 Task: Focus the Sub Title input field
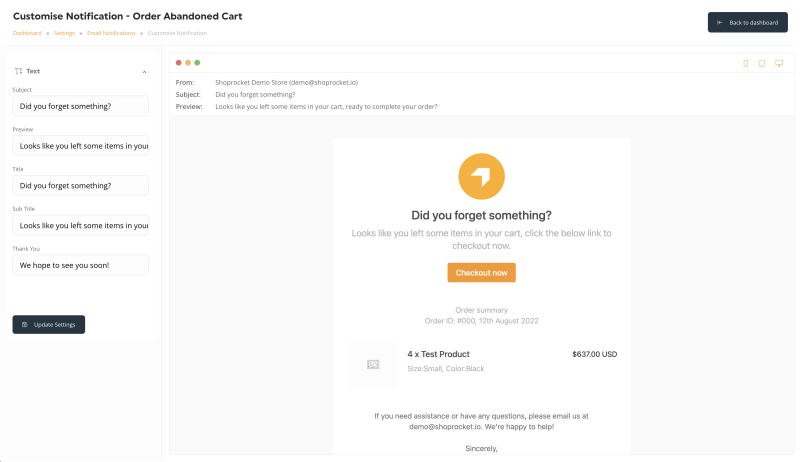[x=81, y=225]
